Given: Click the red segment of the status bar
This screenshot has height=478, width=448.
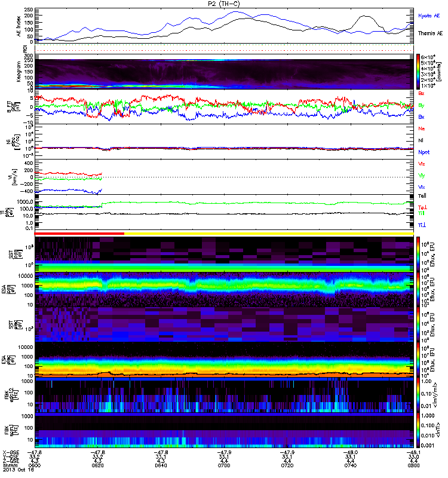Looking at the screenshot, I should click(79, 234).
